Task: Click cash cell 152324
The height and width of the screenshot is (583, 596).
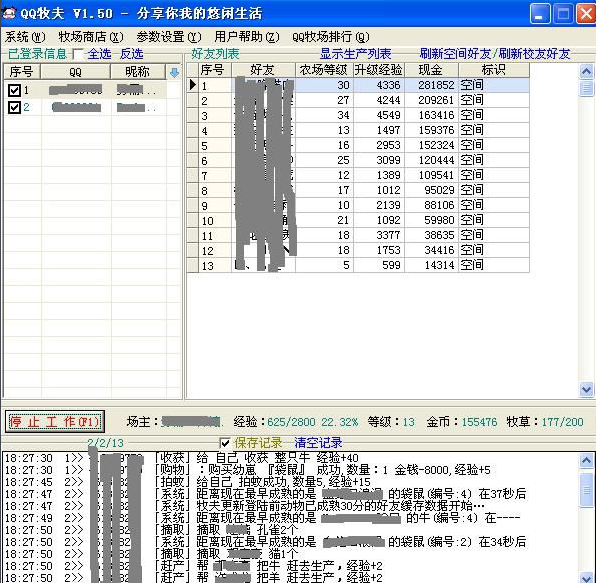Action: point(431,145)
